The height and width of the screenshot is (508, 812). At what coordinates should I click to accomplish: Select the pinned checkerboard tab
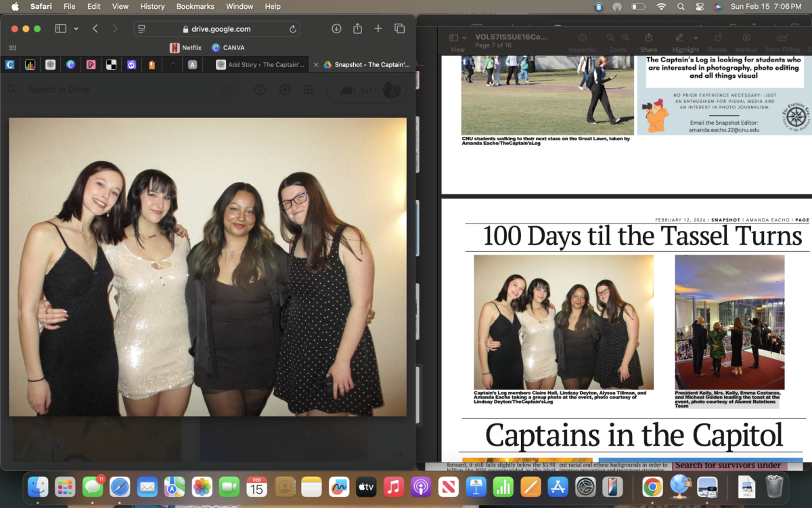(x=112, y=65)
